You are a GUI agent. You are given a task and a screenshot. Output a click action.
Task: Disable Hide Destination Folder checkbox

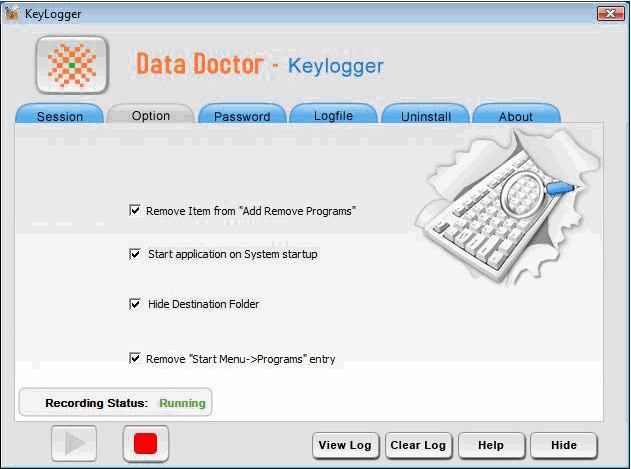[135, 304]
